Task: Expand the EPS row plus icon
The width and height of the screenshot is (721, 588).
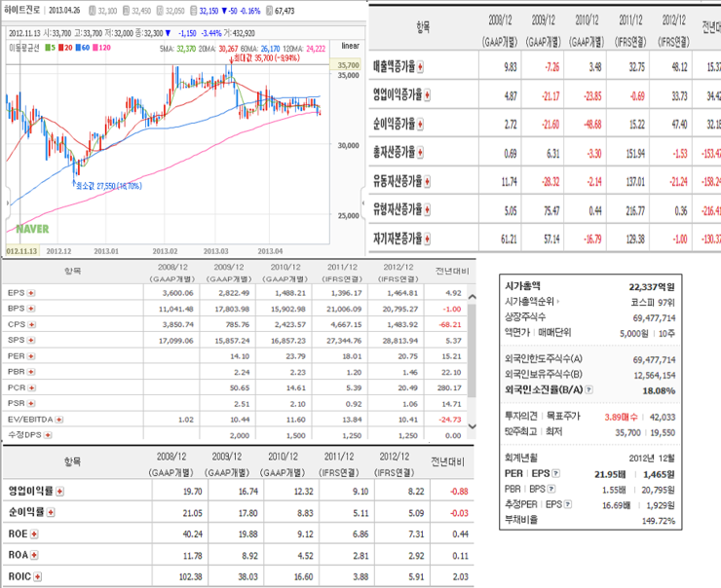Action: (31, 293)
